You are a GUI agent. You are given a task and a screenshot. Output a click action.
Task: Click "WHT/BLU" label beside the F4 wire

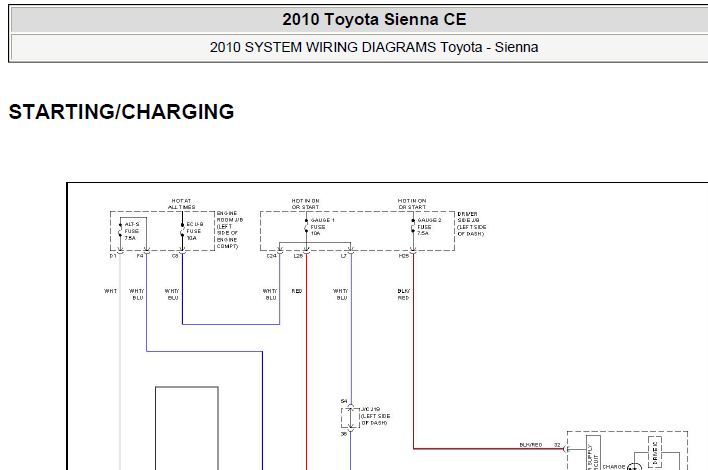136,294
